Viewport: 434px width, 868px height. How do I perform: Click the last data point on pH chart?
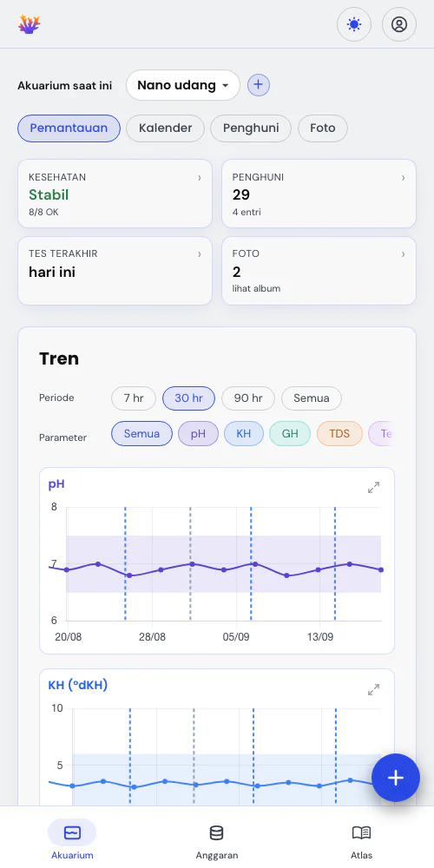coord(381,569)
